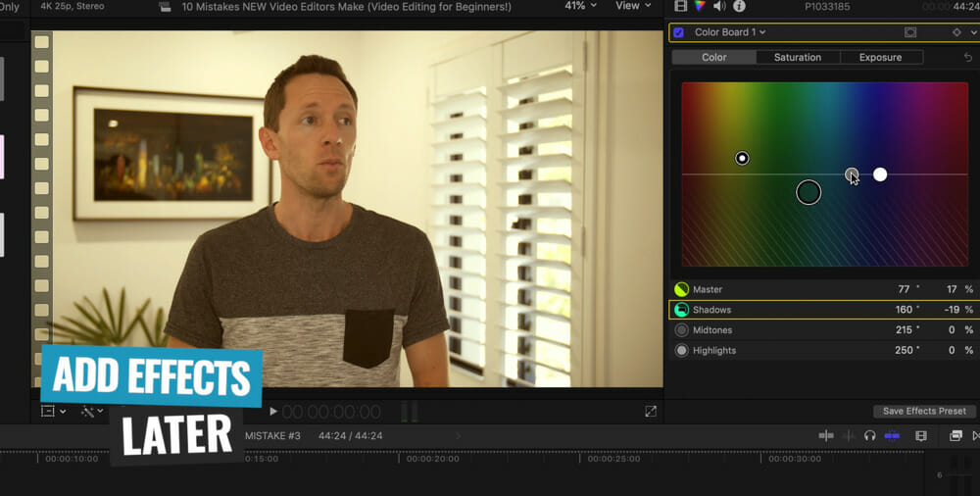
Task: Open the Video inspector filmstrip icon
Action: [x=682, y=6]
